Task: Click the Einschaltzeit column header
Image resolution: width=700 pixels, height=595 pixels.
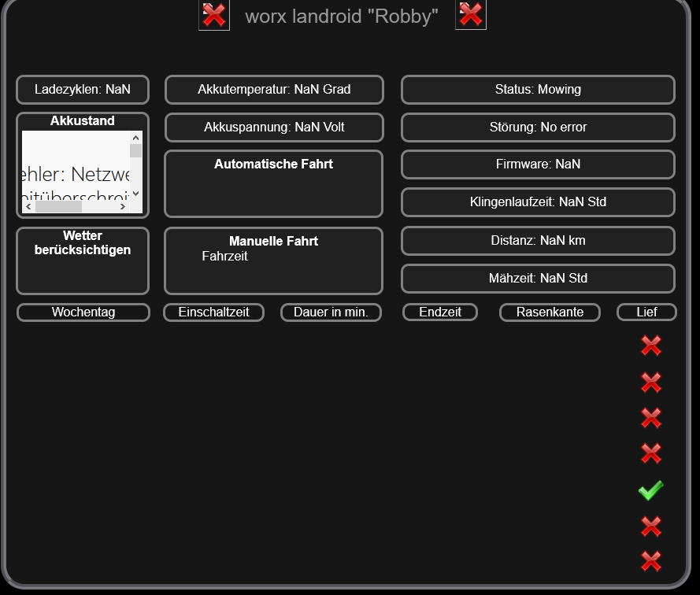Action: click(214, 312)
